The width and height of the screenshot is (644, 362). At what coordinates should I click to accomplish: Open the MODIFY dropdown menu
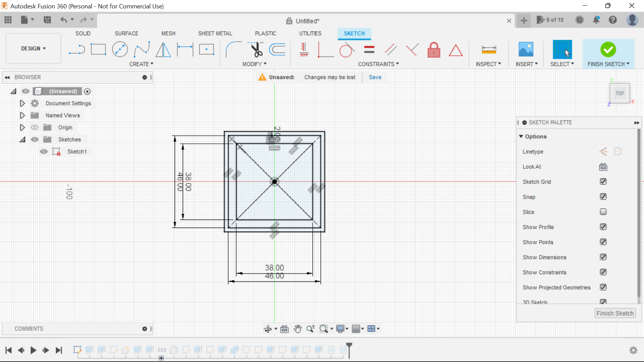tap(255, 64)
